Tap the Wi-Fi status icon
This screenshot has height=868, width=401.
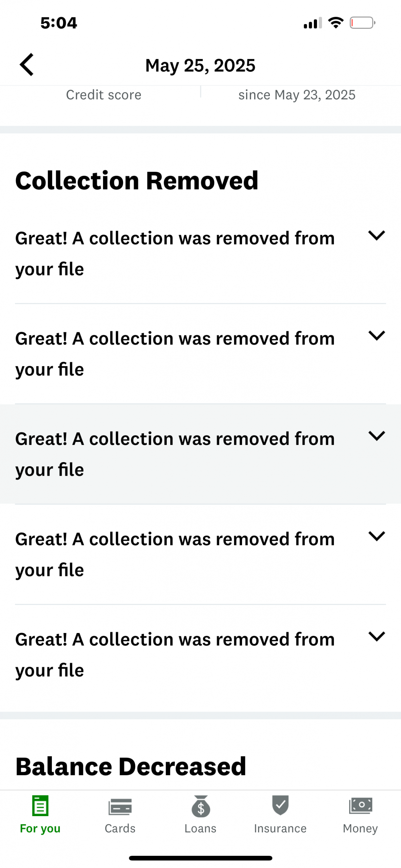tap(336, 23)
